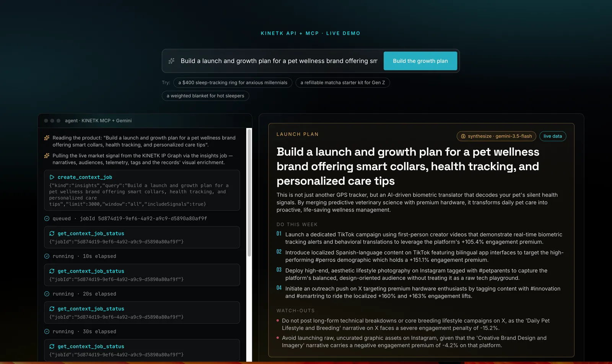Image resolution: width=612 pixels, height=364 pixels.
Task: Click into the product prompt input field
Action: (279, 61)
